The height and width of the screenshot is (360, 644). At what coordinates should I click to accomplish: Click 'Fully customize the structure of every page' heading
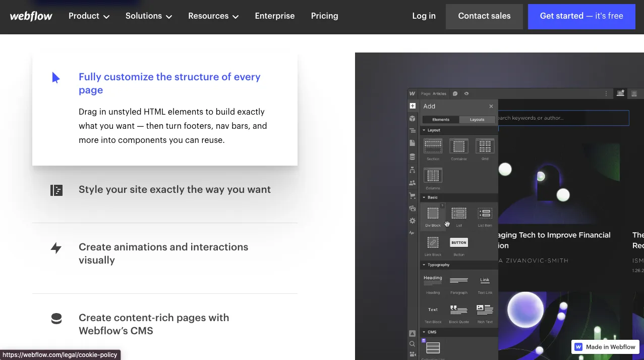tap(169, 83)
